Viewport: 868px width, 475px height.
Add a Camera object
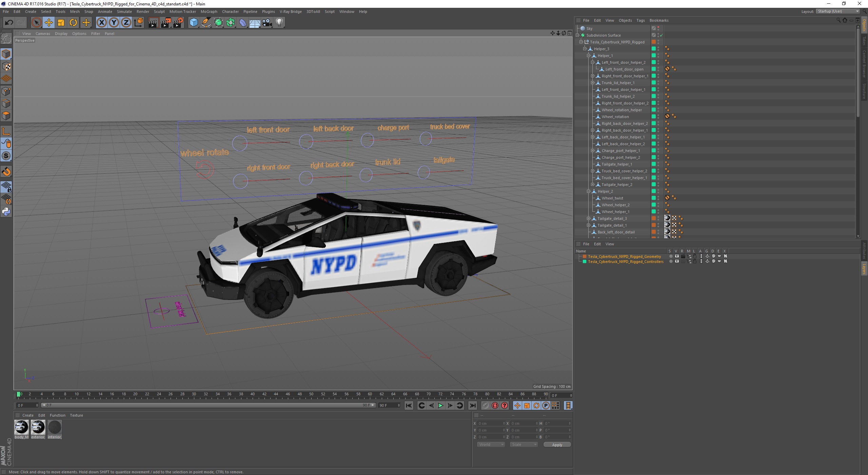pos(267,23)
